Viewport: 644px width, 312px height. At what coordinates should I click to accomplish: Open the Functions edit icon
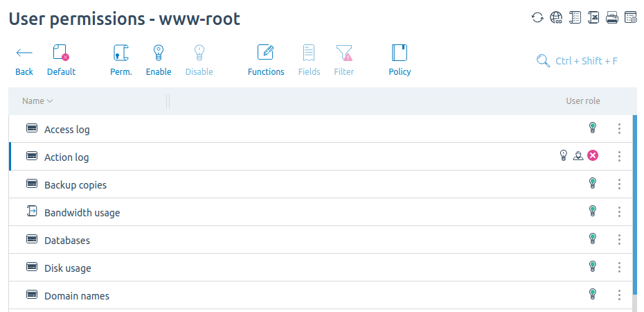[x=266, y=60]
